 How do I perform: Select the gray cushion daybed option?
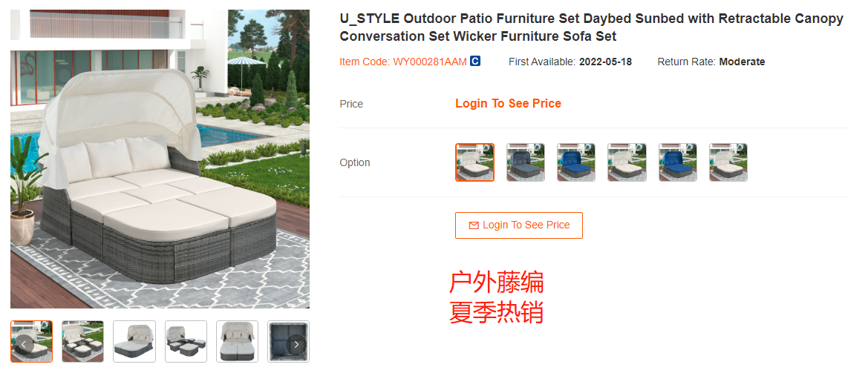click(x=526, y=162)
